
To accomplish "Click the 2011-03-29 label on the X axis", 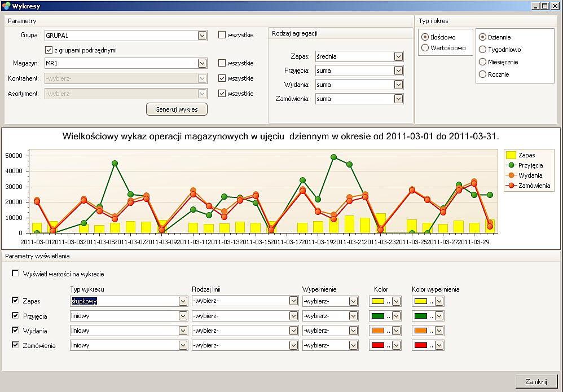I will tap(474, 242).
